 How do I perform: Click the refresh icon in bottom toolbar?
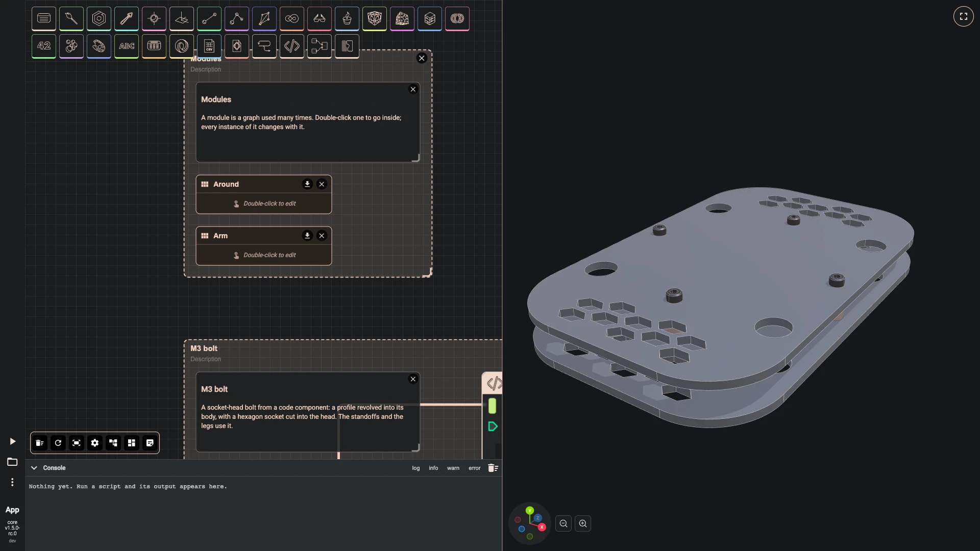58,443
